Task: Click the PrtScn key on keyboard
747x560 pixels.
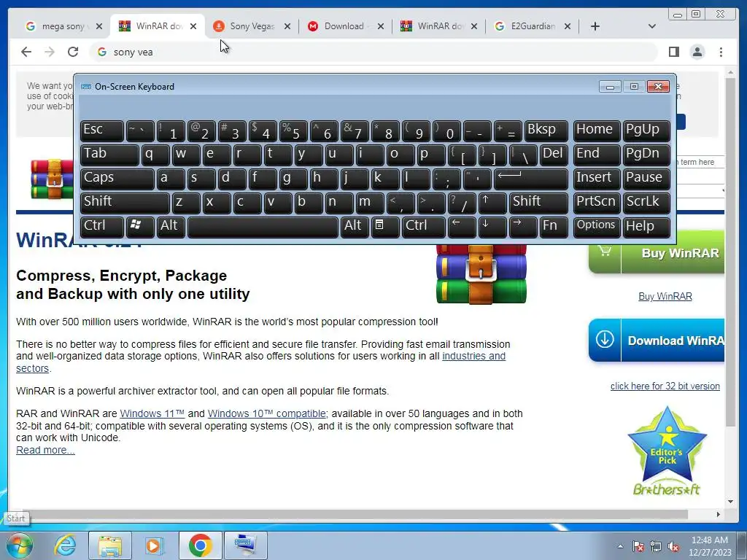Action: pos(597,203)
